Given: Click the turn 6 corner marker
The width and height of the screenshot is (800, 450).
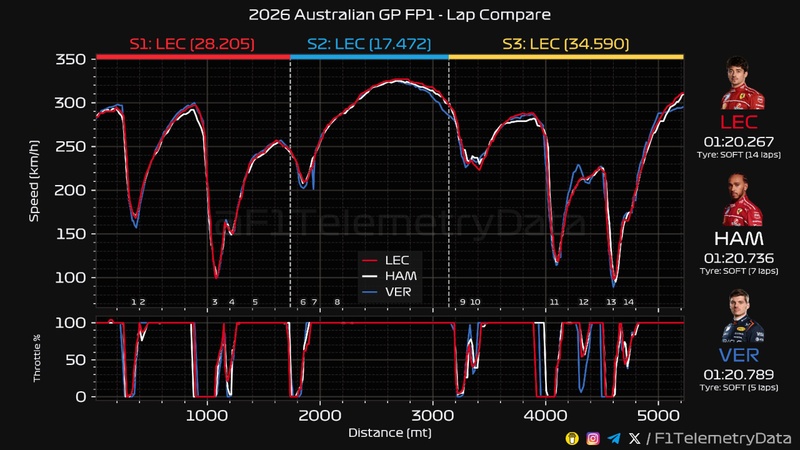Looking at the screenshot, I should pos(303,302).
